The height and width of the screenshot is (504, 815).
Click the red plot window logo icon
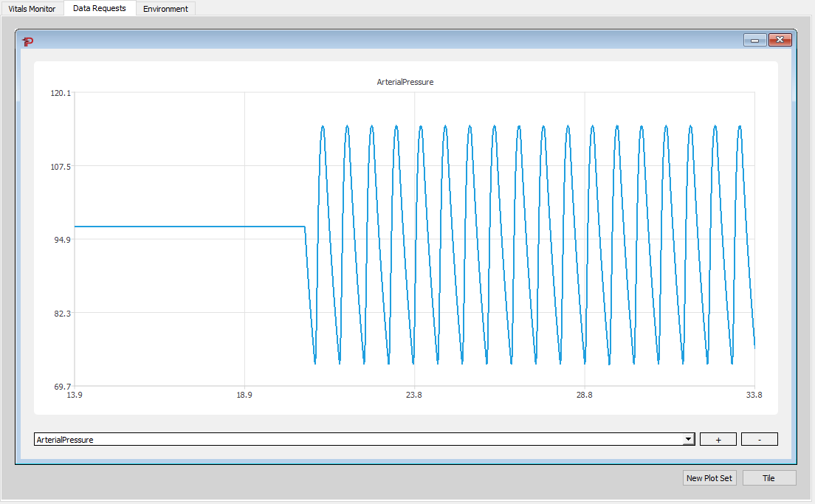pyautogui.click(x=27, y=41)
